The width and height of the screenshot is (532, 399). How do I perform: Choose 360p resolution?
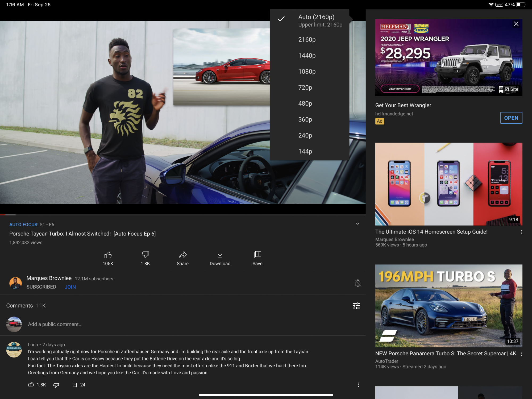(x=310, y=119)
